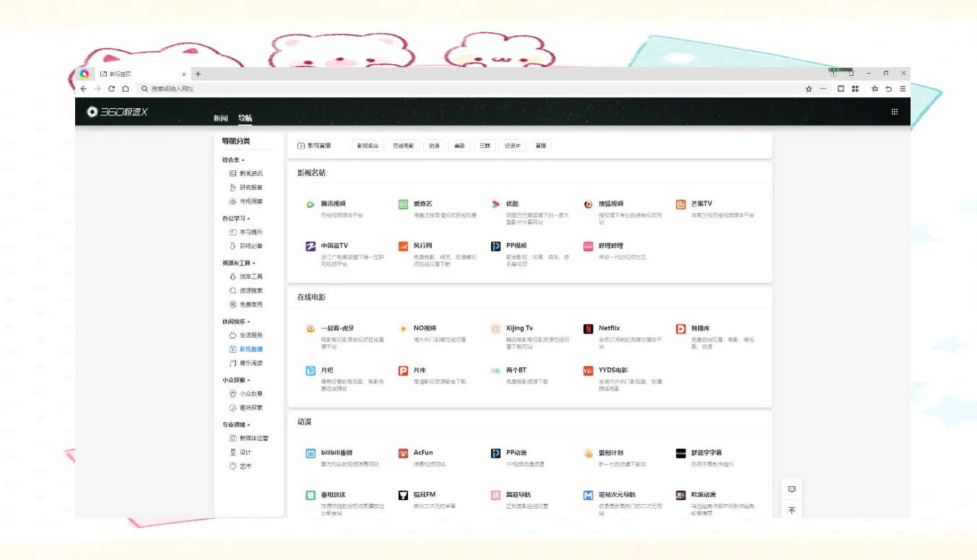Click the undo-close-tab arrow in toolbar

(x=889, y=89)
